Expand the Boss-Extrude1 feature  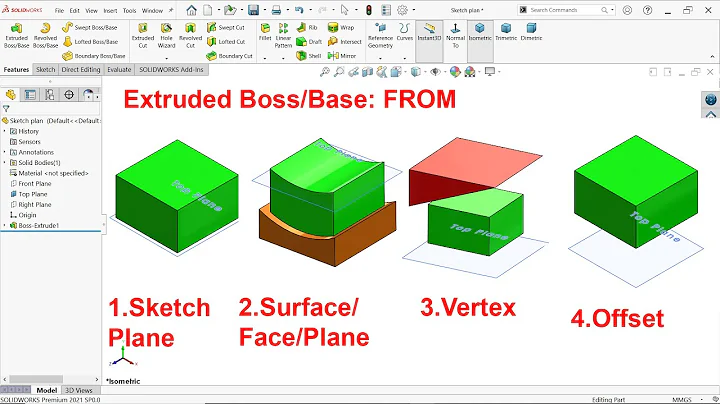(x=5, y=225)
